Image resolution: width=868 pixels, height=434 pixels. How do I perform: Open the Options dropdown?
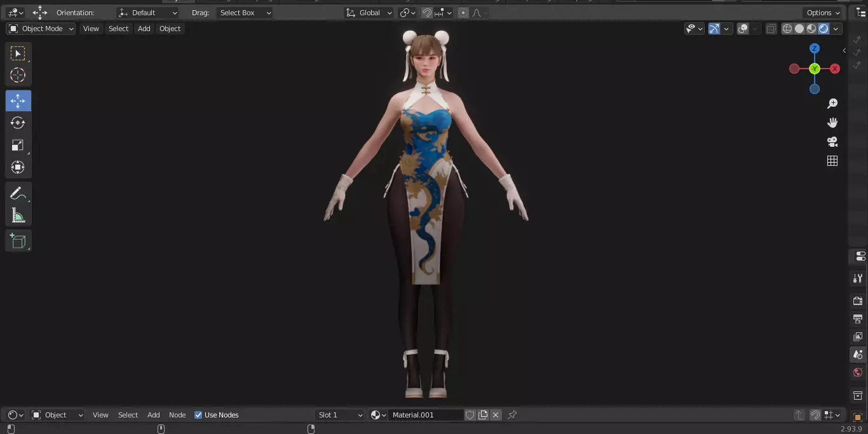pyautogui.click(x=823, y=13)
